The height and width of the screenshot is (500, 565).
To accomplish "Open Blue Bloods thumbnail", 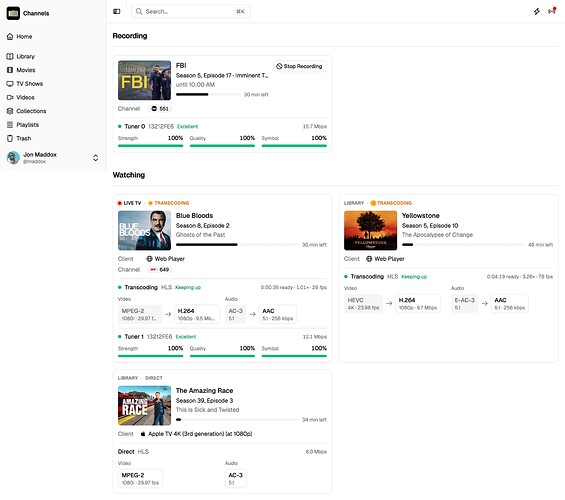I will [x=144, y=231].
